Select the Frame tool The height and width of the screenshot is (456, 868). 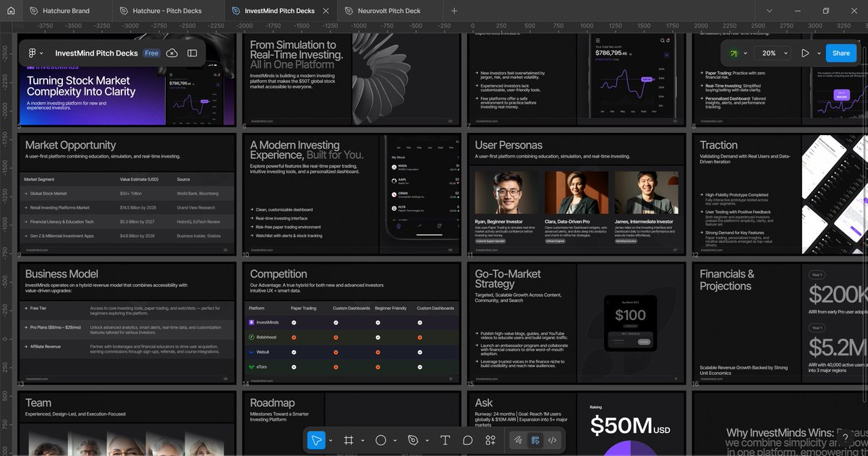coord(348,439)
